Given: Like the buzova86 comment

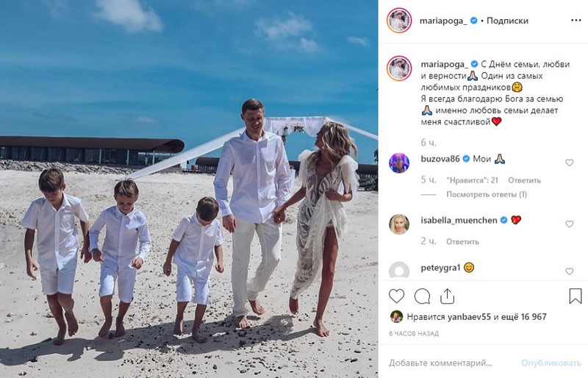Looking at the screenshot, I should click(569, 163).
